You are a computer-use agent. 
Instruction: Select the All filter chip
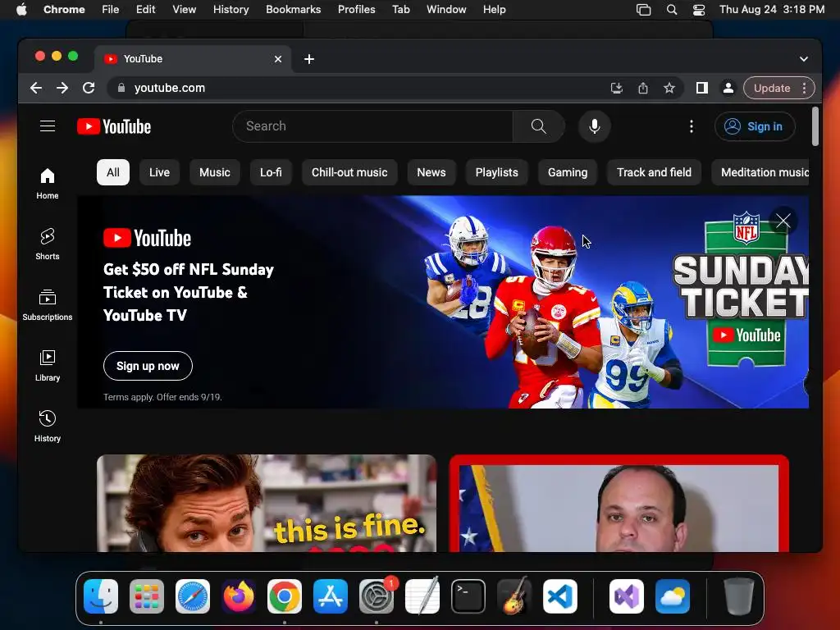113,172
